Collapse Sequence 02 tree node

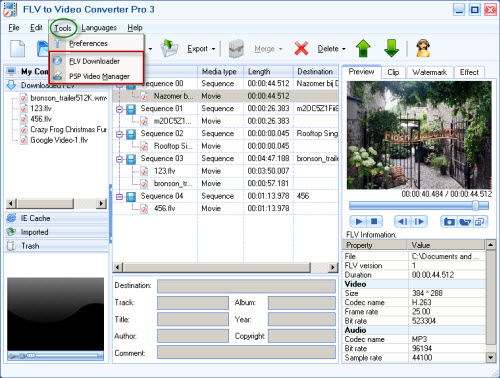pos(119,134)
